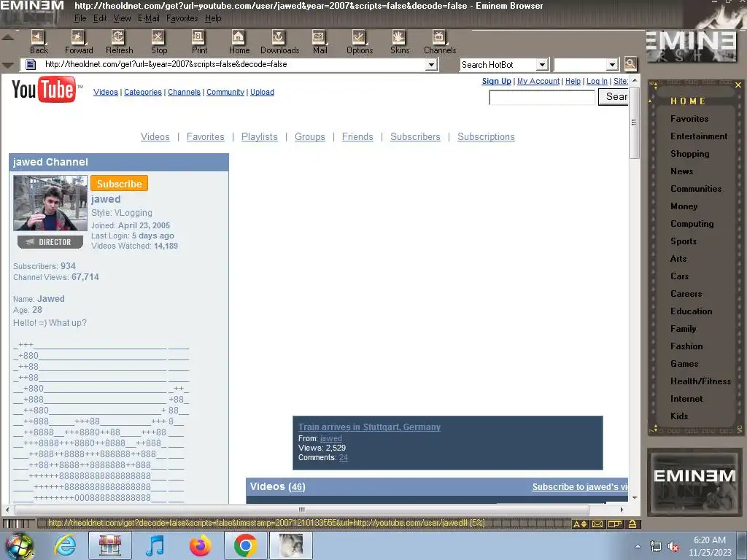Viewport: 747px width, 560px height.
Task: Open the Downloads toolbar item
Action: click(279, 42)
